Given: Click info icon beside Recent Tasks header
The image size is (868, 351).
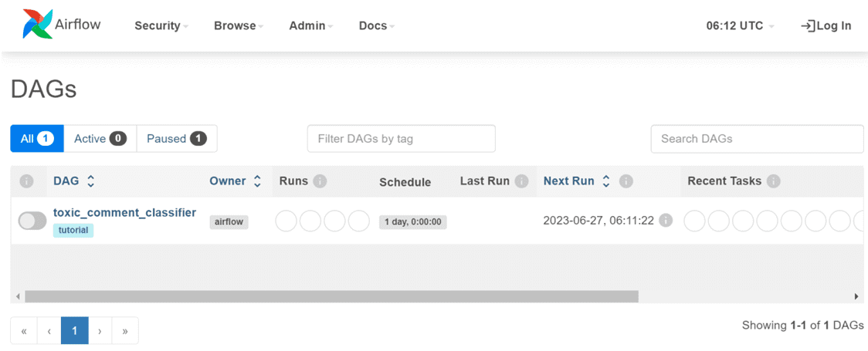Looking at the screenshot, I should 773,181.
